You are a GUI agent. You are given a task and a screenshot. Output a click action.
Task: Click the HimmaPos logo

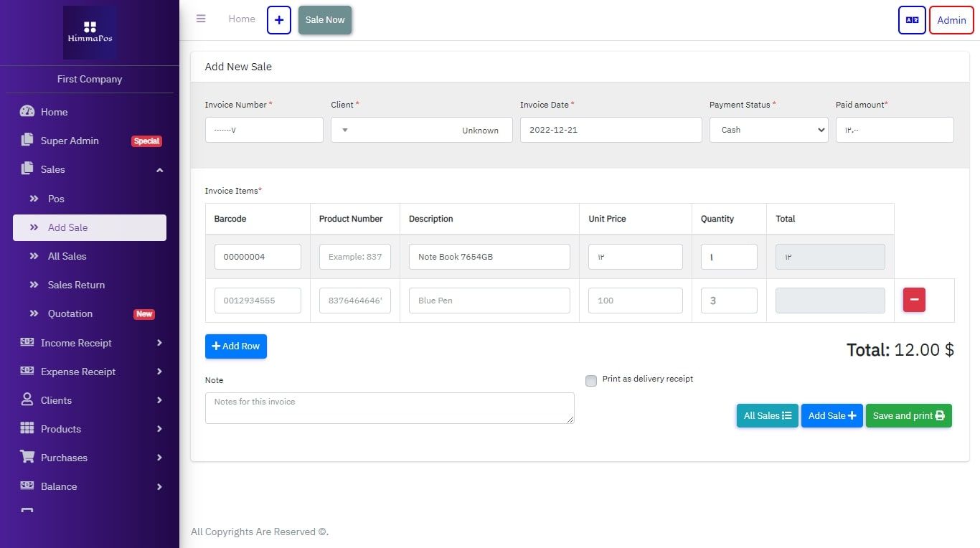point(90,32)
